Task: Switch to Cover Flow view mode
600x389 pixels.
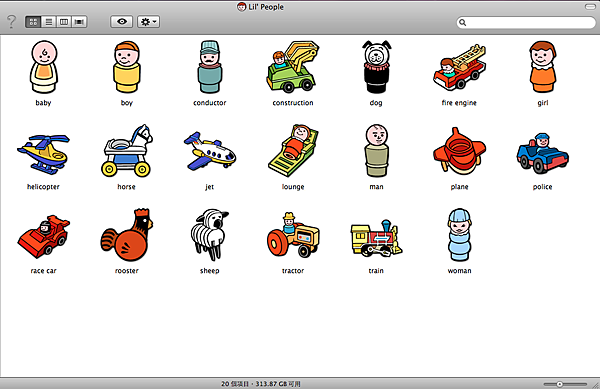Action: click(80, 22)
